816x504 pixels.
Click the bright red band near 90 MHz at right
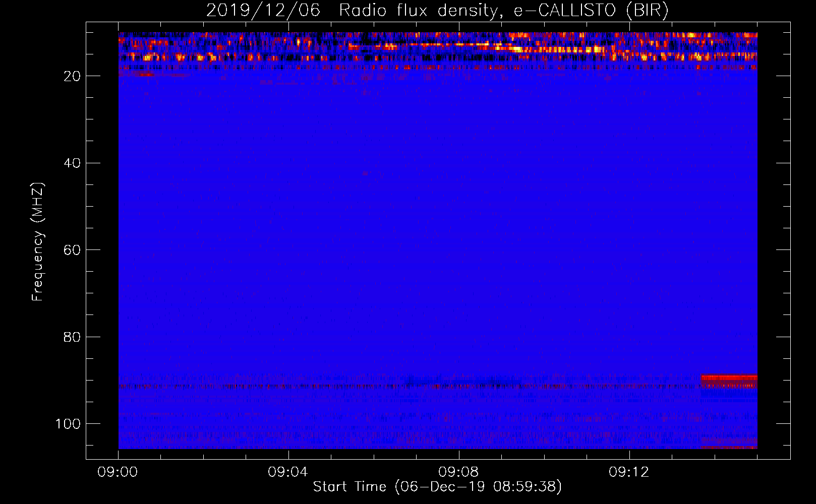[x=729, y=377]
